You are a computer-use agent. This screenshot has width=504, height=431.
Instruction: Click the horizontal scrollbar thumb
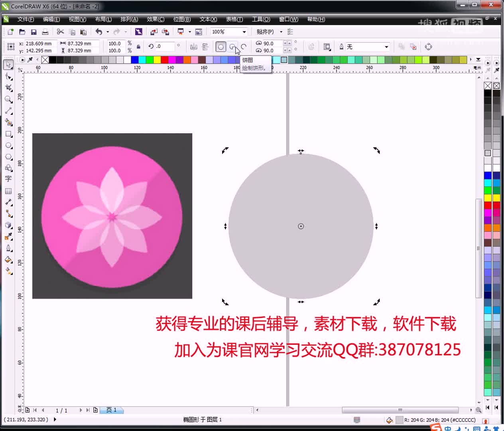click(x=400, y=410)
